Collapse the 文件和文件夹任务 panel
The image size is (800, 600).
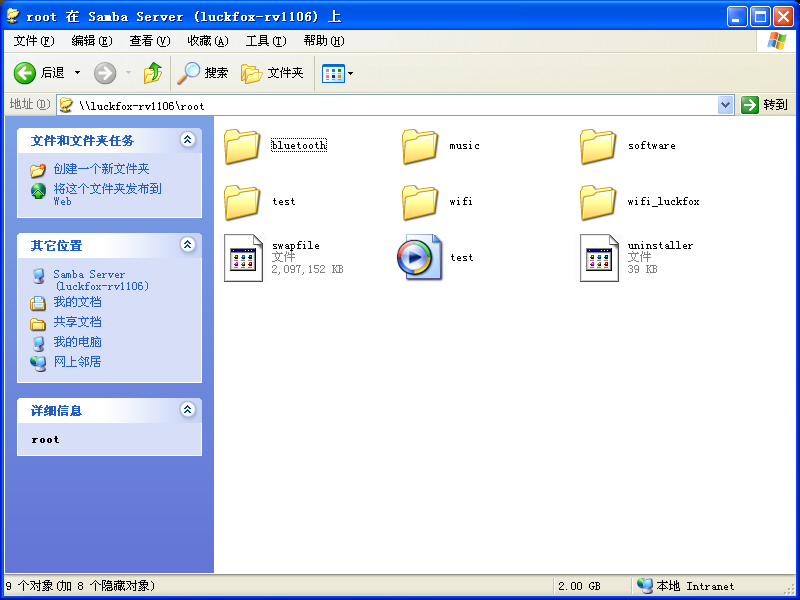188,139
